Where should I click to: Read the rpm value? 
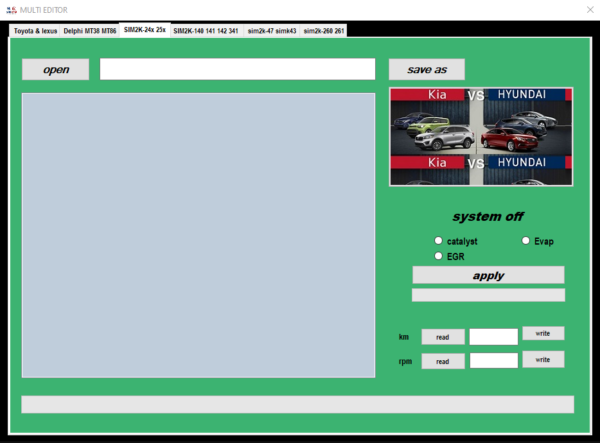click(x=443, y=361)
